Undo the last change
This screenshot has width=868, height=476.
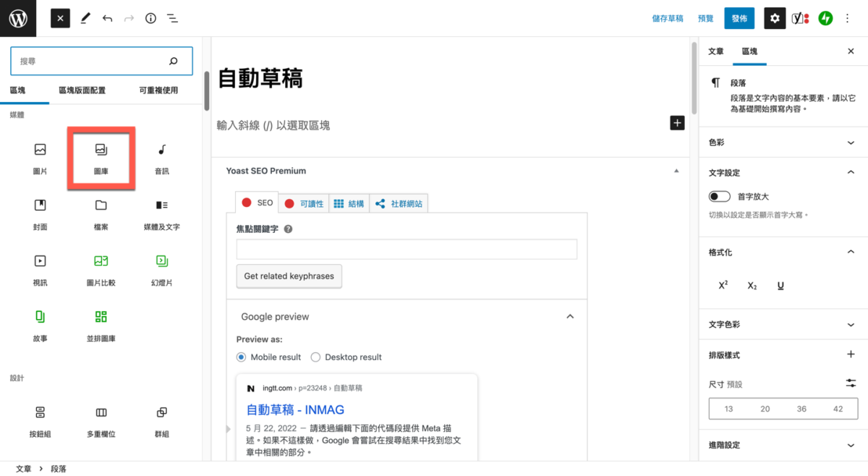coord(107,18)
